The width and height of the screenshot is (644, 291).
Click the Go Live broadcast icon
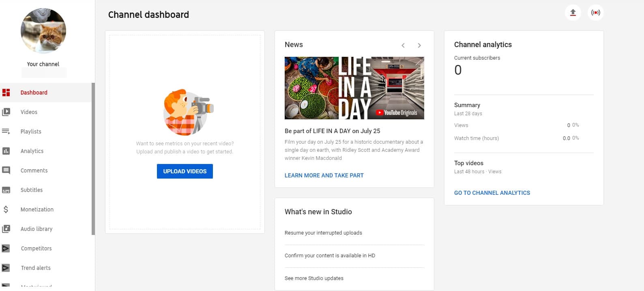(x=595, y=13)
